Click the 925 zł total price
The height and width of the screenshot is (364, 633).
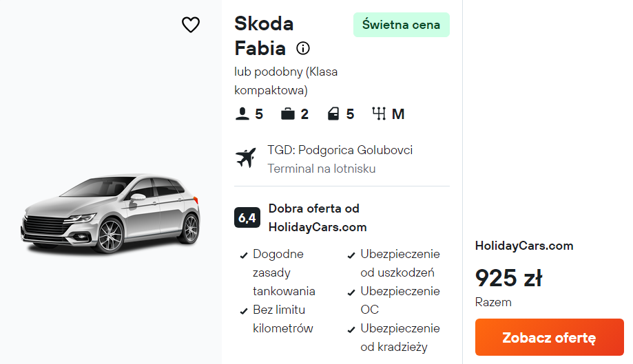tap(508, 278)
